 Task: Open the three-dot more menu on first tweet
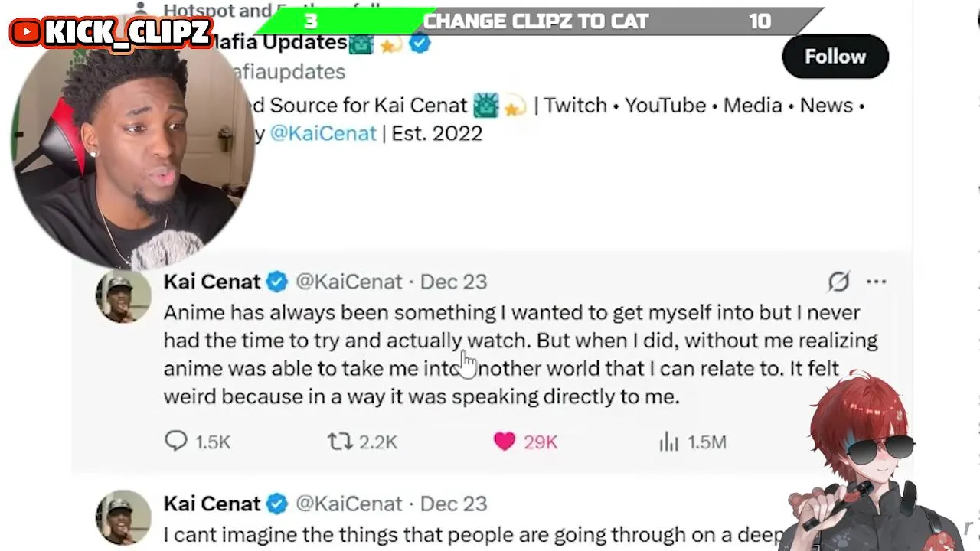(x=876, y=282)
